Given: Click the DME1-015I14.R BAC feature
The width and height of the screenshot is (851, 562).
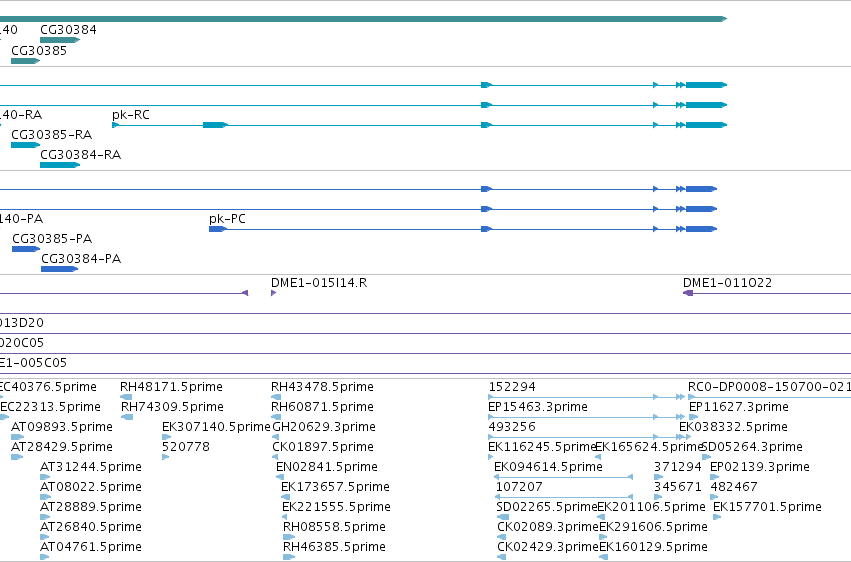Looking at the screenshot, I should point(274,293).
